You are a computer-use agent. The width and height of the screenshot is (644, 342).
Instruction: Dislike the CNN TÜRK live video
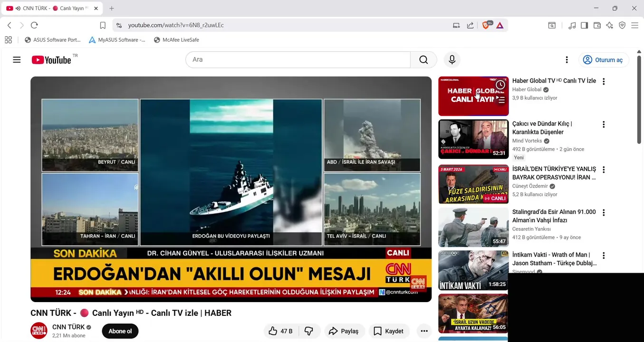309,331
